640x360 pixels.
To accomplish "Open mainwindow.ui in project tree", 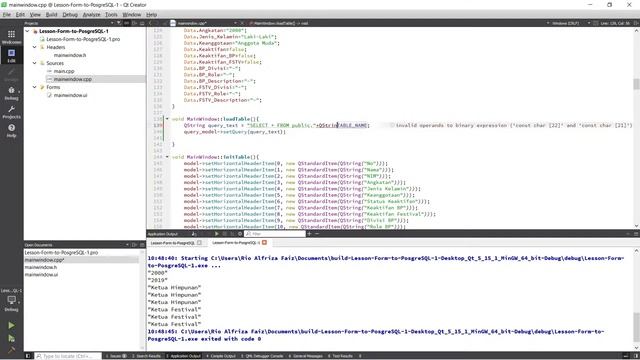I will pyautogui.click(x=70, y=95).
